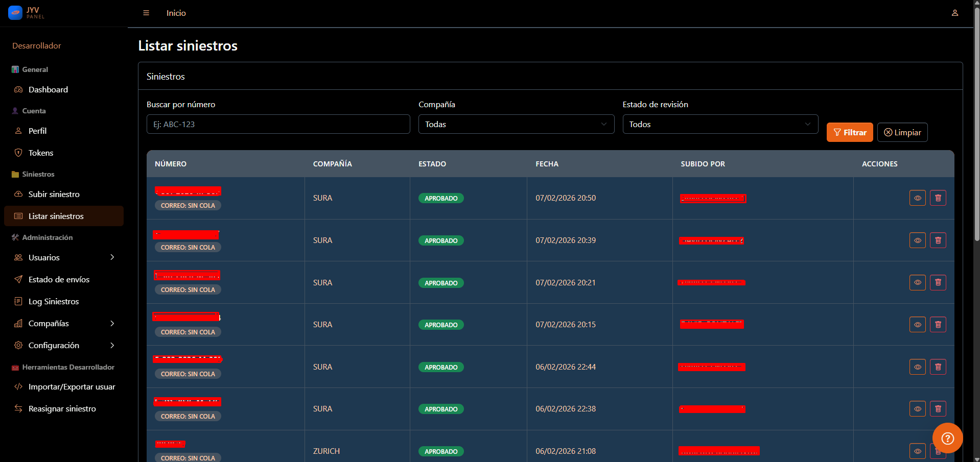This screenshot has width=980, height=462.
Task: Click the orange help question-mark button
Action: (x=947, y=438)
